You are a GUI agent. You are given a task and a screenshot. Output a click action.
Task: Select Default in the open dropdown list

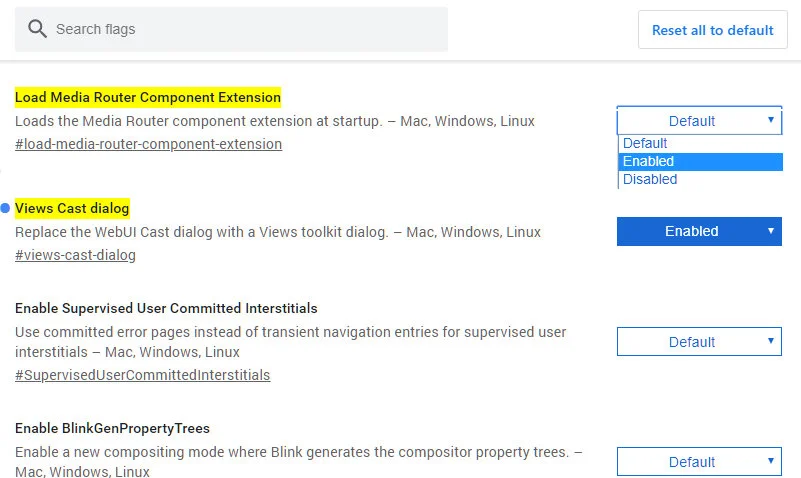pyautogui.click(x=645, y=143)
